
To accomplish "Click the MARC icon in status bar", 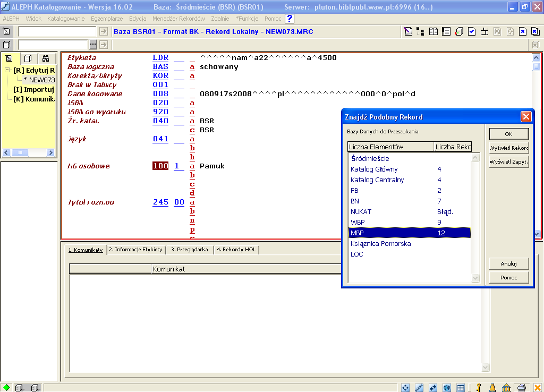I will click(419, 388).
